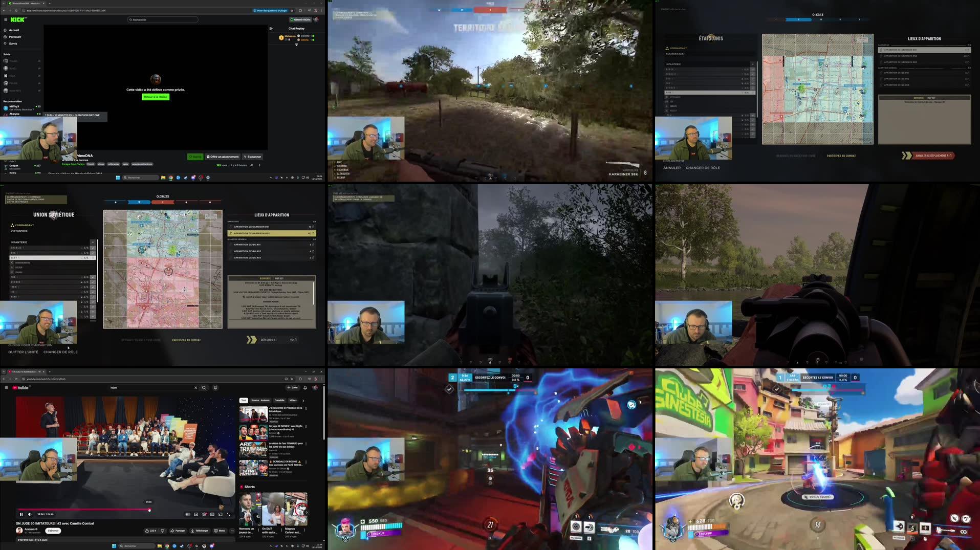Activate YouTube voice search microphone

[215, 387]
